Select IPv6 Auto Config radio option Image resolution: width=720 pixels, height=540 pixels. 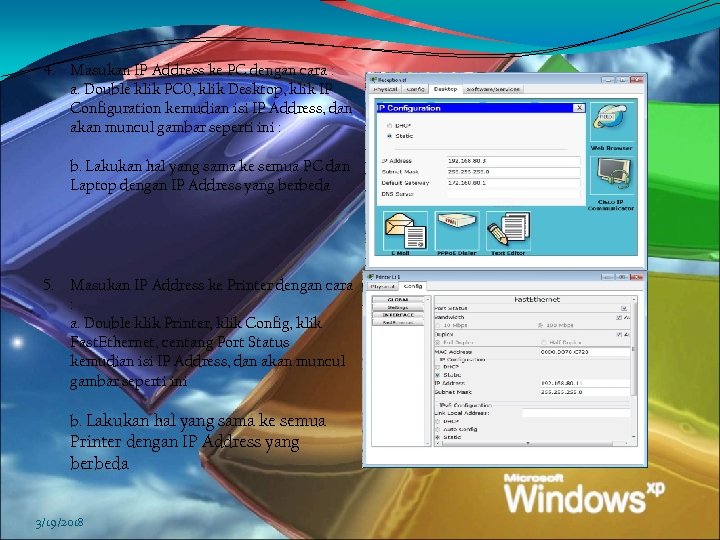[x=438, y=429]
